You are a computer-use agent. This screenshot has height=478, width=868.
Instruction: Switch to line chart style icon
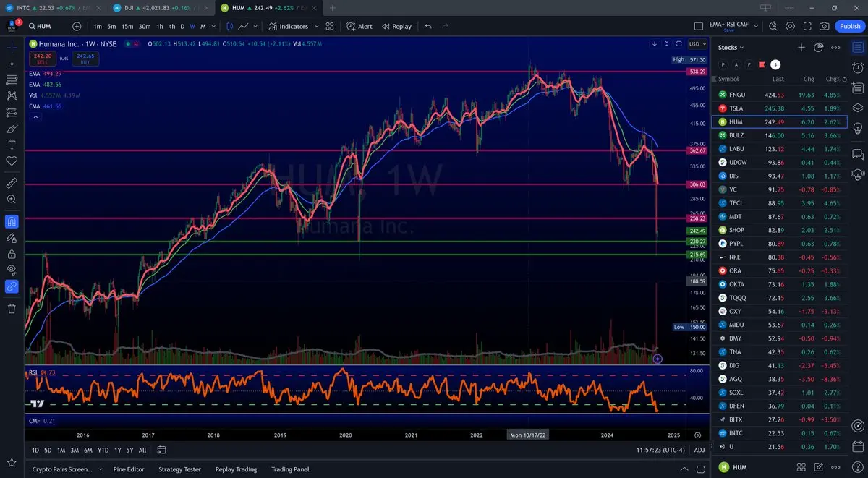click(x=244, y=26)
